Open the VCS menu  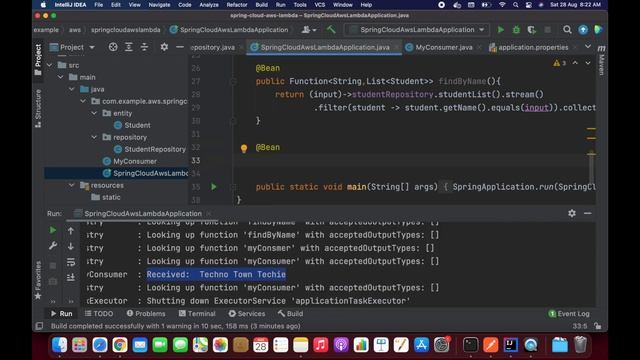320,5
